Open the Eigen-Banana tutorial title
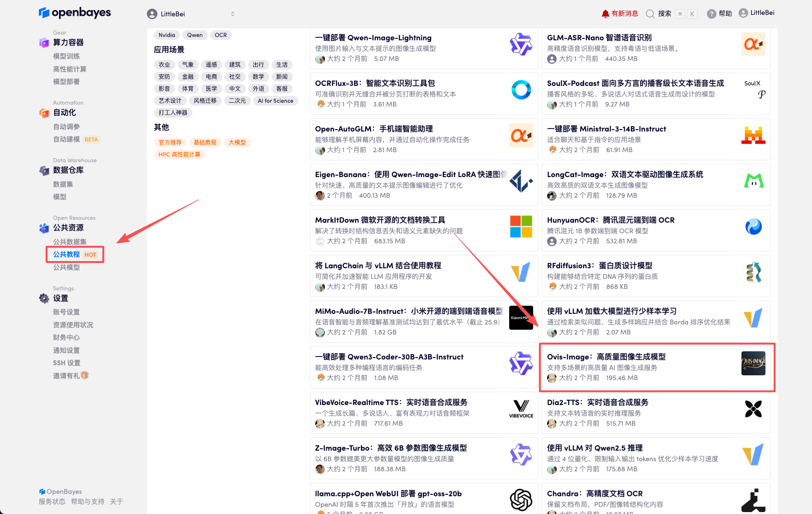Screen dimensions: 812x514 [x=411, y=175]
